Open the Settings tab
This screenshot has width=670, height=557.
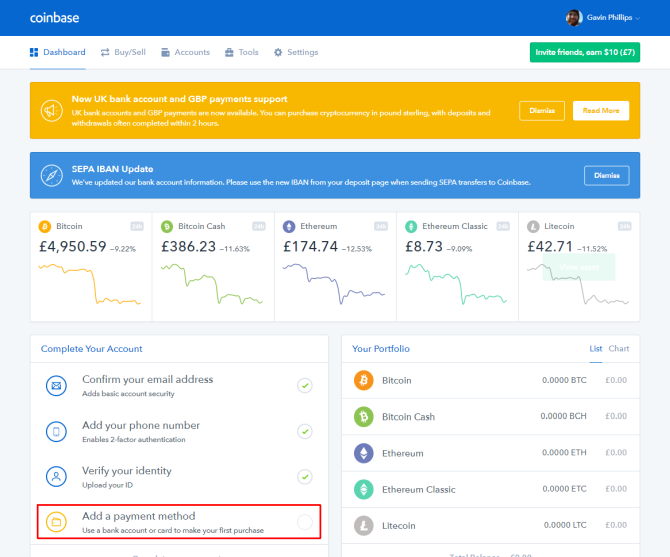click(x=296, y=52)
